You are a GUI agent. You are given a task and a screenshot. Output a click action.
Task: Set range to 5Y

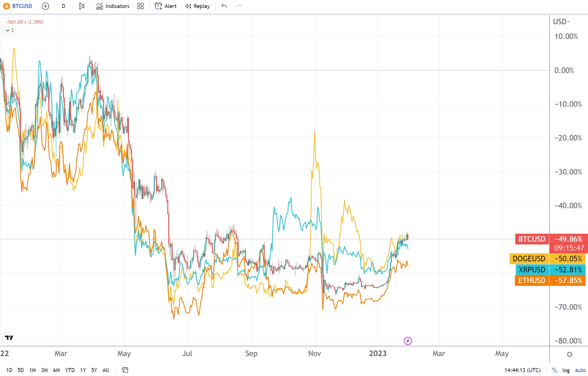pyautogui.click(x=94, y=370)
